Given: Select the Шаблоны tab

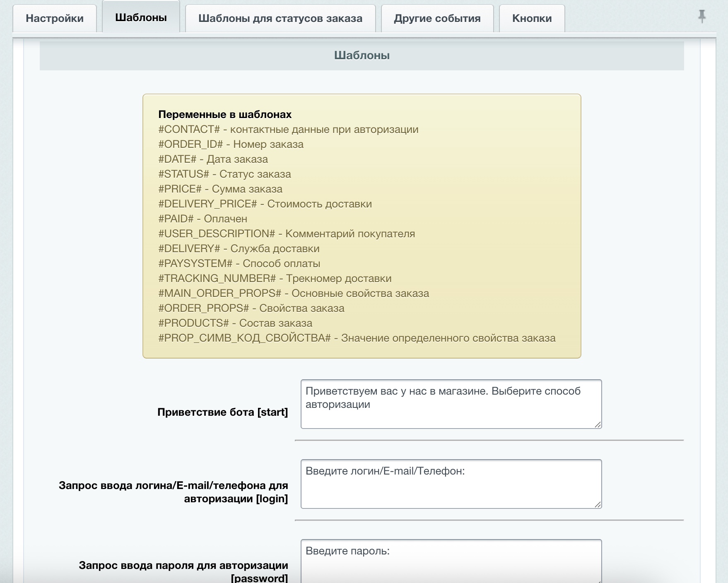Looking at the screenshot, I should (x=141, y=18).
